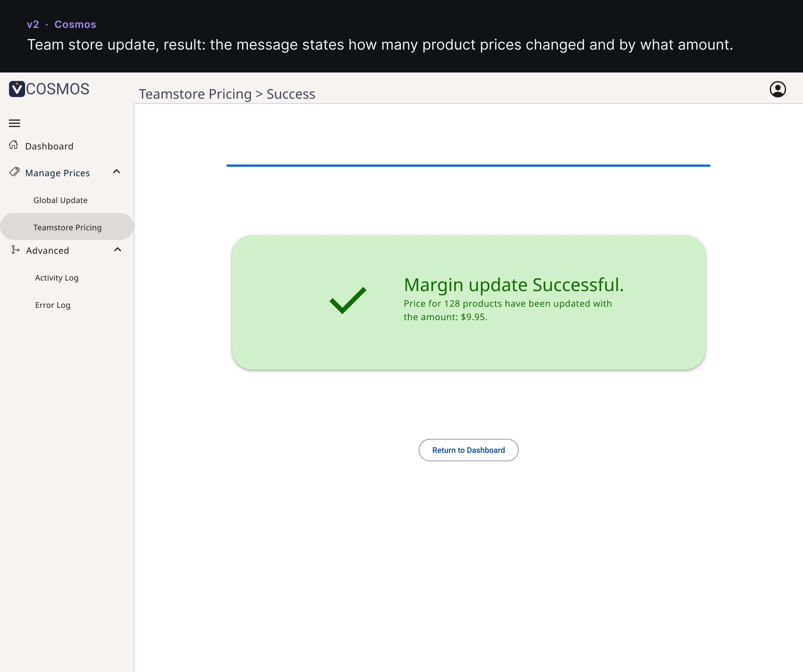This screenshot has width=803, height=672.
Task: Open the user account profile icon
Action: click(777, 89)
